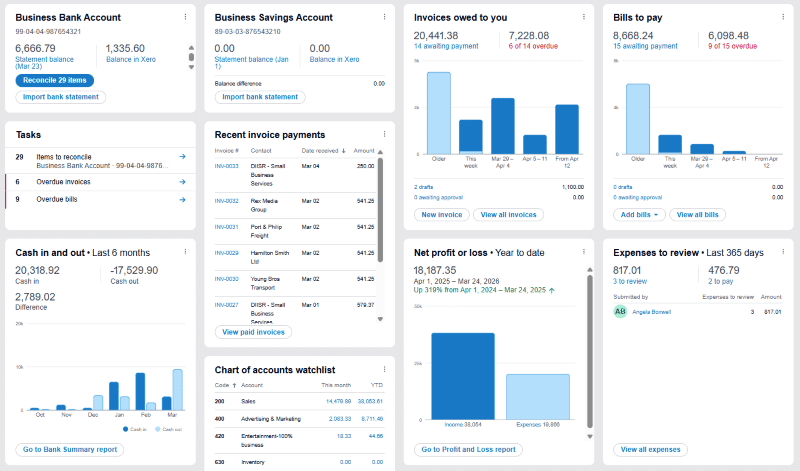Click Sales this month value 14,479.89

click(338, 402)
